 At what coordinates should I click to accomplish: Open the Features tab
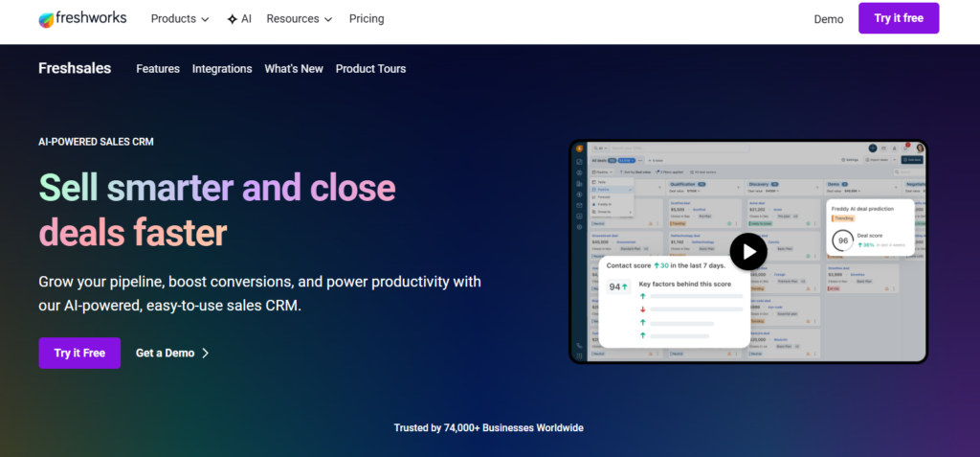pyautogui.click(x=158, y=69)
